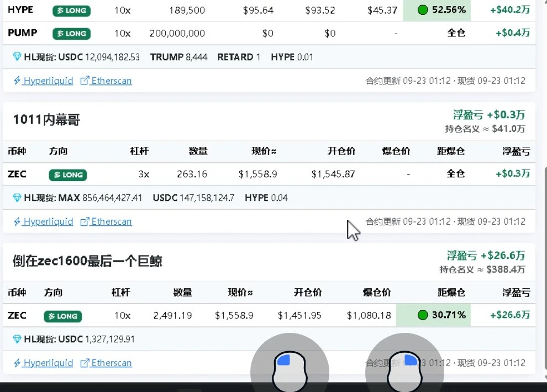Click 持仓名义 ≈ $41.0万 summary
The image size is (547, 392).
click(x=485, y=129)
